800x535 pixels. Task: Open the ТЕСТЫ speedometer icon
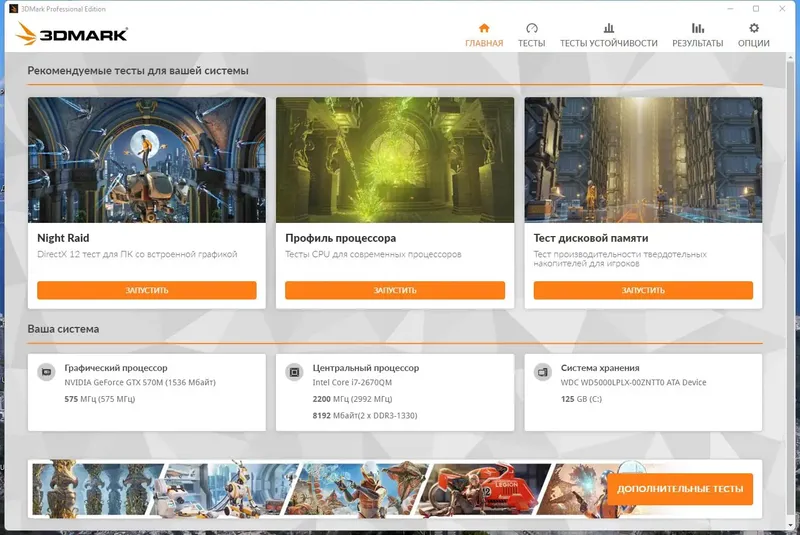[x=532, y=28]
